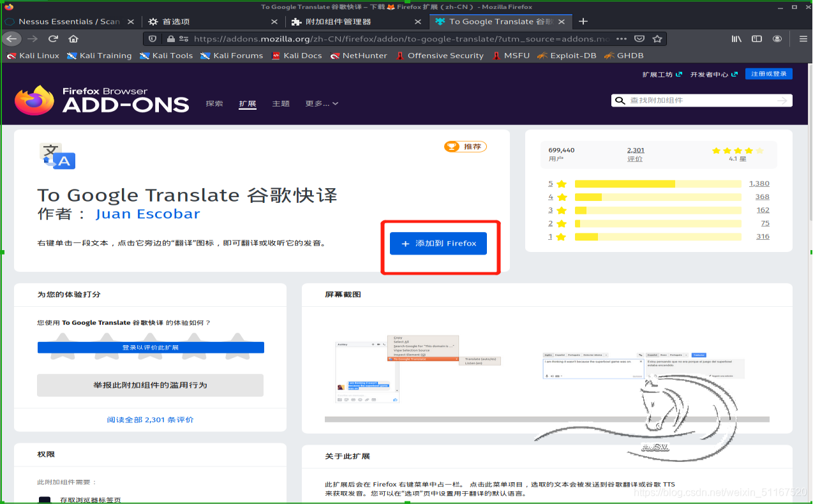Click the browser Back arrow button

click(x=11, y=39)
